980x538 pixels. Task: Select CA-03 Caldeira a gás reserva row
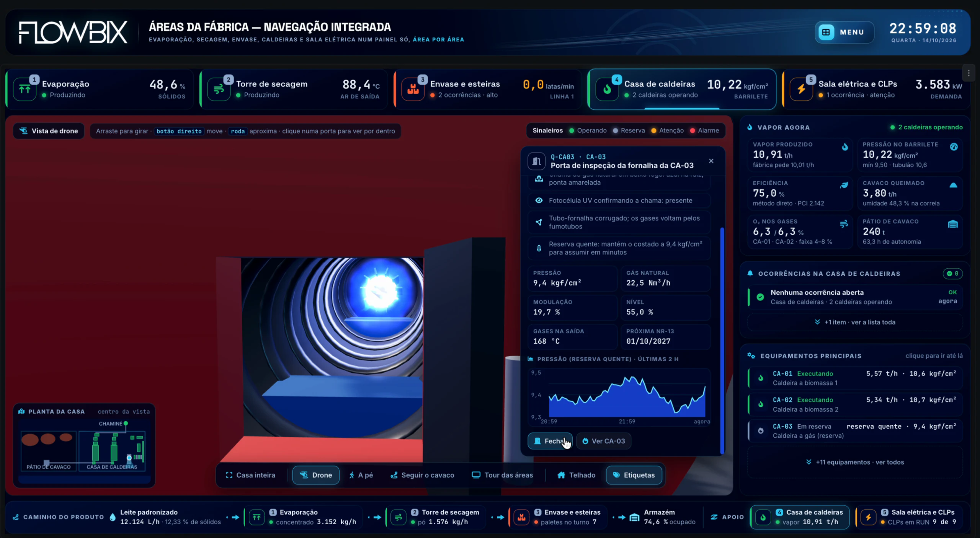point(855,431)
